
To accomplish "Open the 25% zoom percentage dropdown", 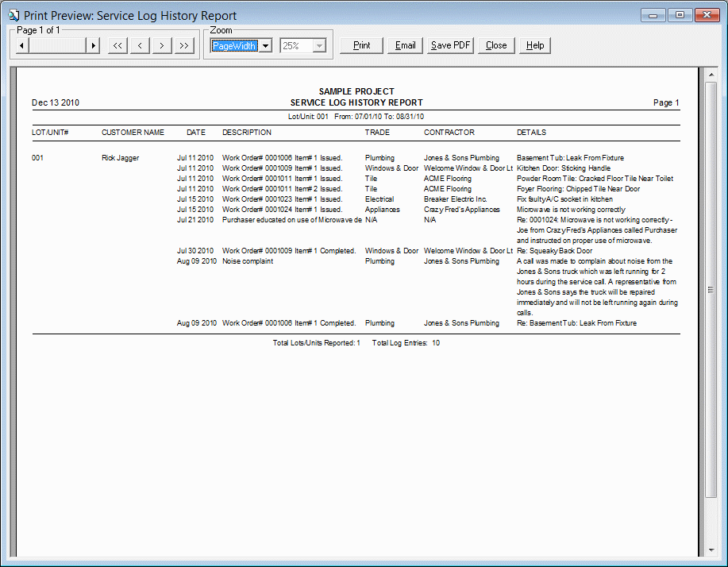I will pos(319,45).
